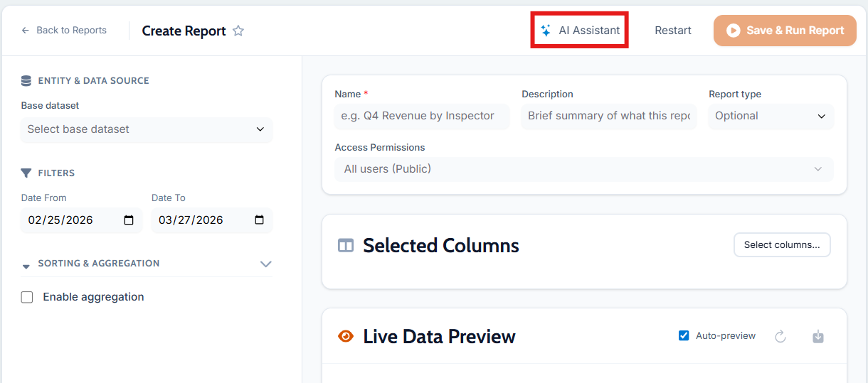The height and width of the screenshot is (383, 868).
Task: Click the download preview data icon
Action: click(818, 336)
